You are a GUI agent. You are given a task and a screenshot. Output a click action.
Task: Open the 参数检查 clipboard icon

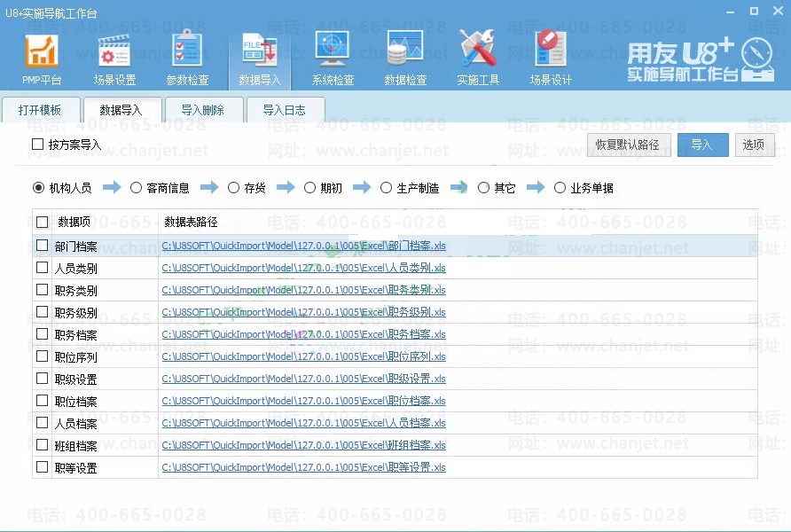(187, 59)
